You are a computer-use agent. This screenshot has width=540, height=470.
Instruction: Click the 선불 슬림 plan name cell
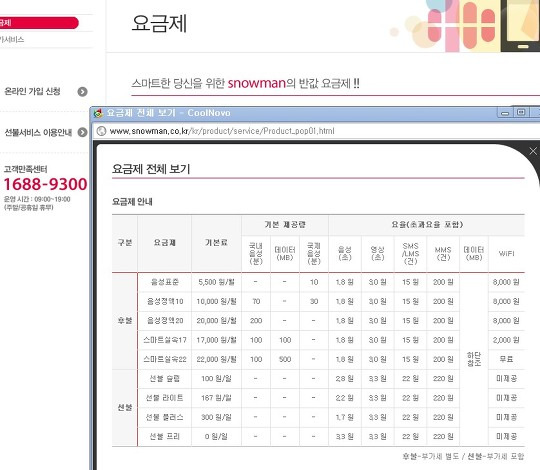(165, 378)
